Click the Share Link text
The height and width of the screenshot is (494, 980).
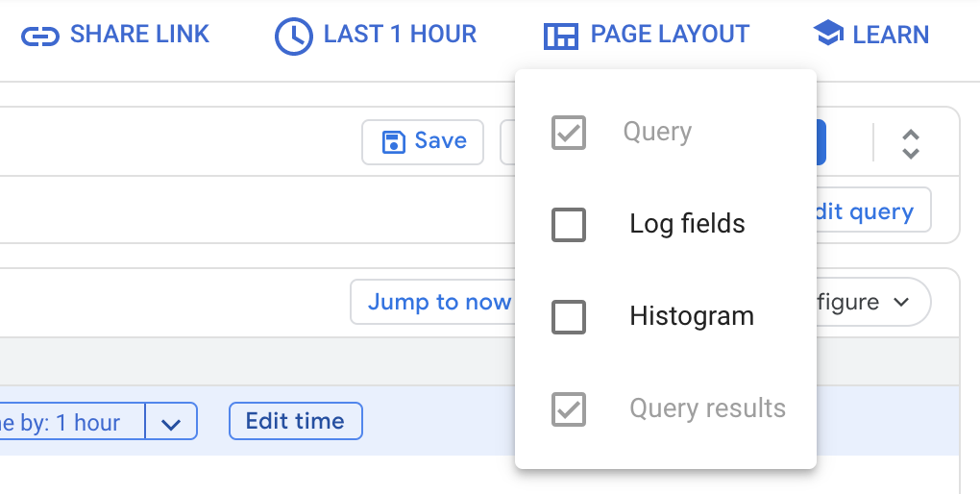[x=139, y=36]
